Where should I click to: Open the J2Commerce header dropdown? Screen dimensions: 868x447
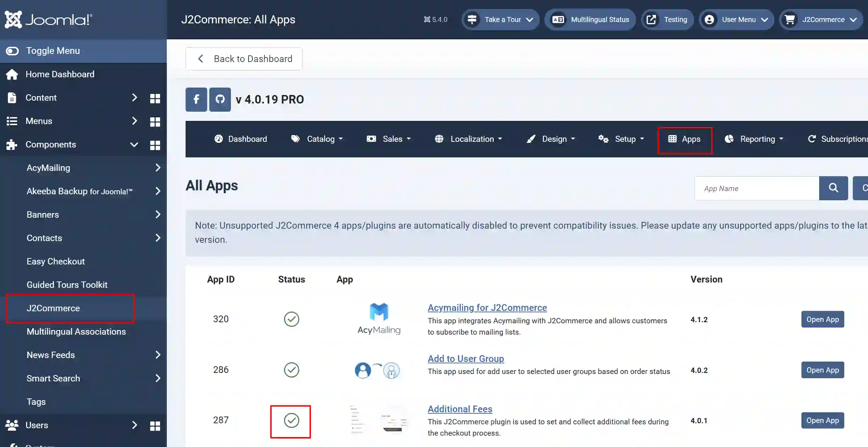click(821, 19)
